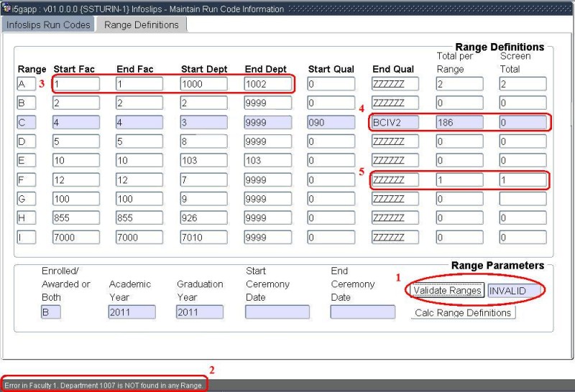Click the application icon in title bar
This screenshot has height=392, width=575.
tap(6, 9)
